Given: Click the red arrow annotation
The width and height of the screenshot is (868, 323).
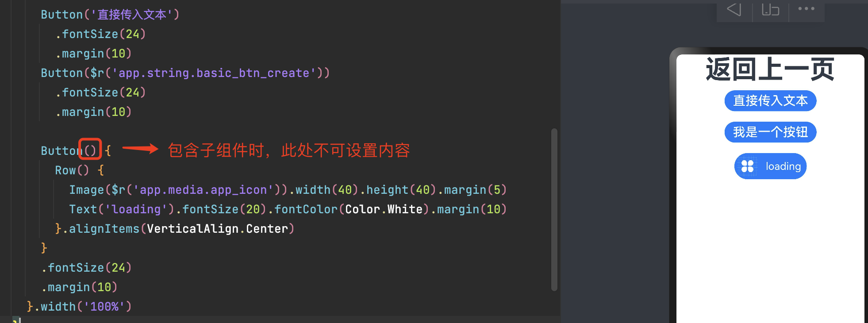Looking at the screenshot, I should click(x=140, y=149).
